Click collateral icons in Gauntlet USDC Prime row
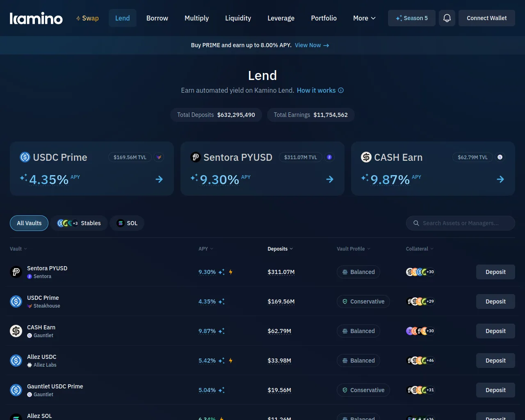Viewport: 525px width, 420px height. (x=420, y=390)
